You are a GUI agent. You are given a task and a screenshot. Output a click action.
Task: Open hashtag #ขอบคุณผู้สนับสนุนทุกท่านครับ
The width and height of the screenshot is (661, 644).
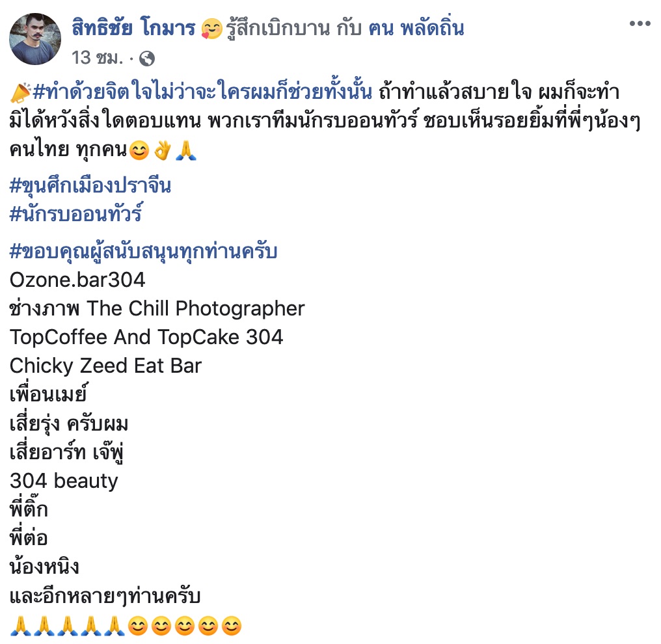click(x=143, y=252)
